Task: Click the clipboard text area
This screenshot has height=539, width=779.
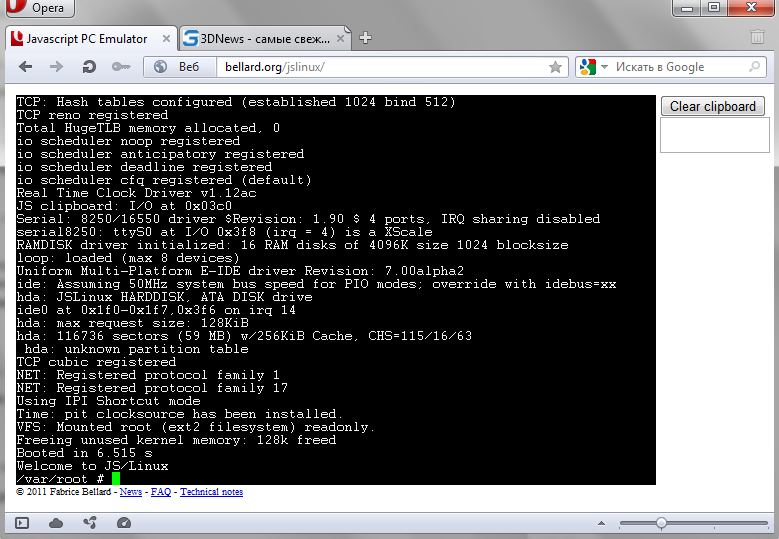Action: click(713, 135)
